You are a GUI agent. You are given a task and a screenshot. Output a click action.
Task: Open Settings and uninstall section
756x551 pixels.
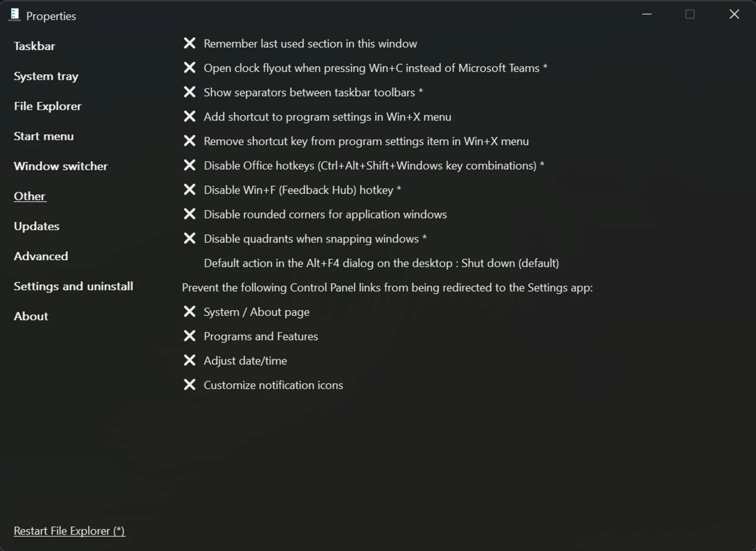click(x=73, y=287)
